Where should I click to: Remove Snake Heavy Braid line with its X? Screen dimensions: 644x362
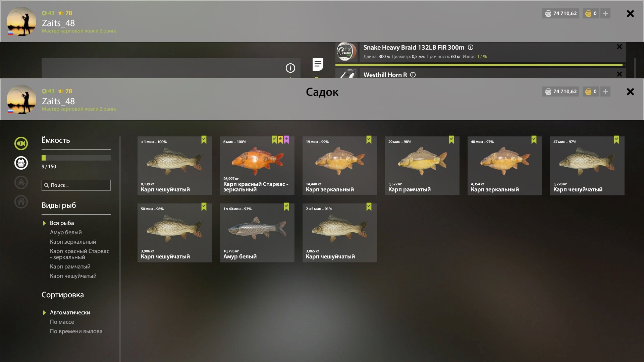pyautogui.click(x=619, y=47)
